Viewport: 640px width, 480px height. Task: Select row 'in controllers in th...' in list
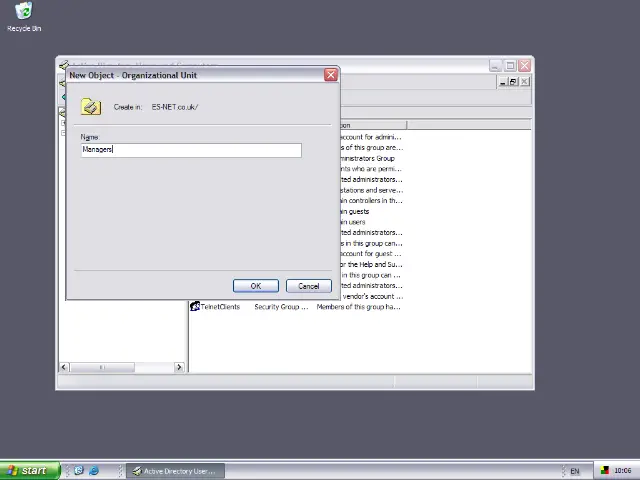coord(371,201)
